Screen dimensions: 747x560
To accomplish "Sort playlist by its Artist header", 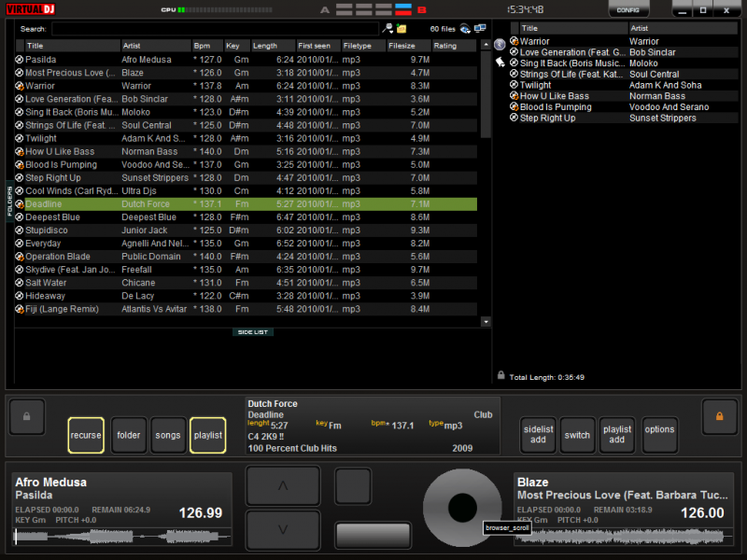I will click(x=684, y=28).
